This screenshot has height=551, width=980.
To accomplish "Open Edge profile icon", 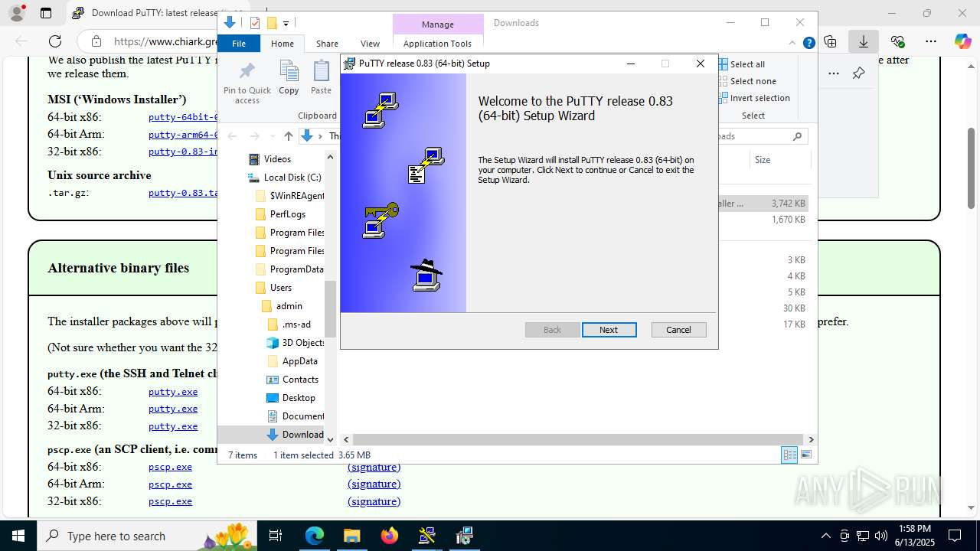I will (x=16, y=13).
